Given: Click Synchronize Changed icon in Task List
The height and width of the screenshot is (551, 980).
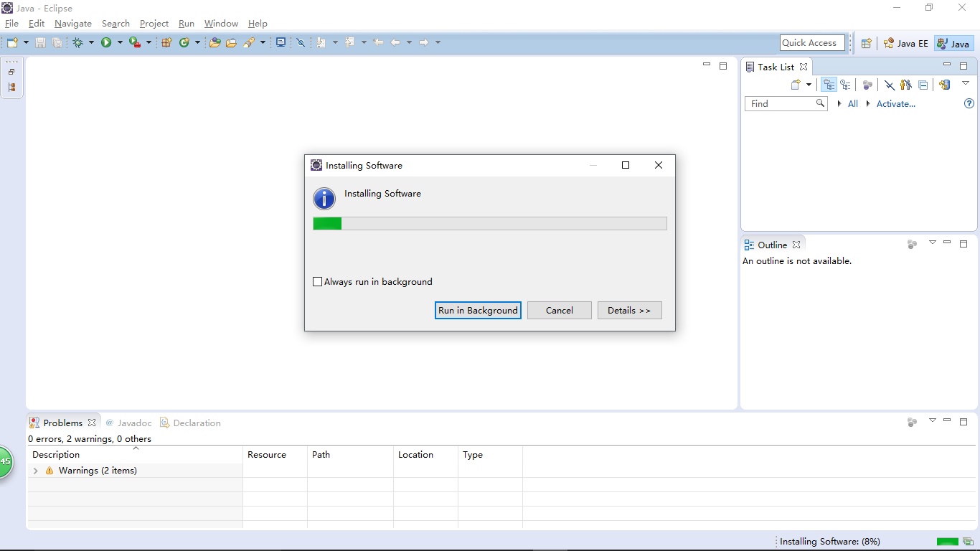Looking at the screenshot, I should click(x=944, y=85).
